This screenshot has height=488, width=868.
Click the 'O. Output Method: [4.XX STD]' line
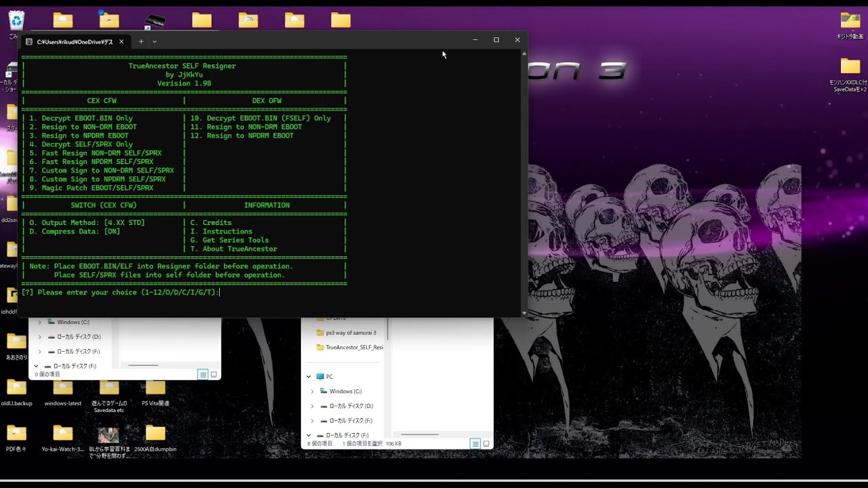(87, 222)
